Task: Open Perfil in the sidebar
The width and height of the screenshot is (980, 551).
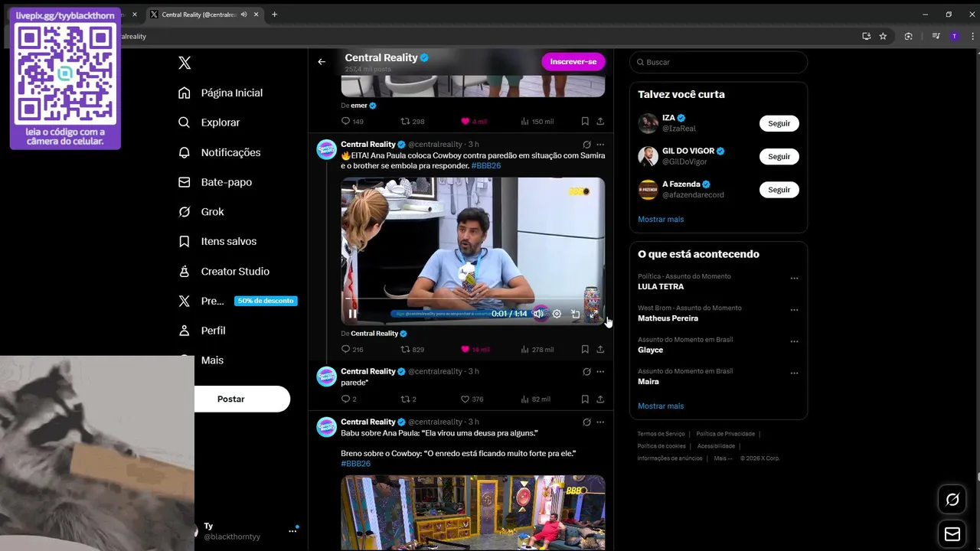Action: [x=202, y=331]
